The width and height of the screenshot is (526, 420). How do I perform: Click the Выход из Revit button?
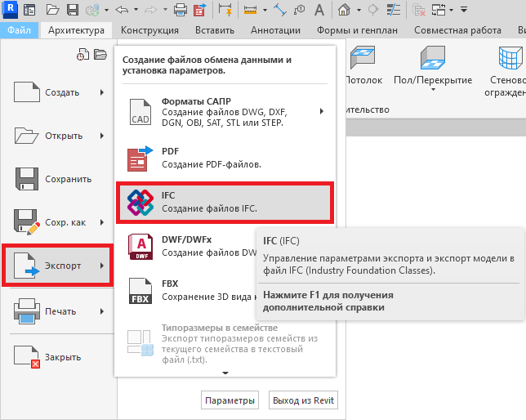[x=303, y=400]
